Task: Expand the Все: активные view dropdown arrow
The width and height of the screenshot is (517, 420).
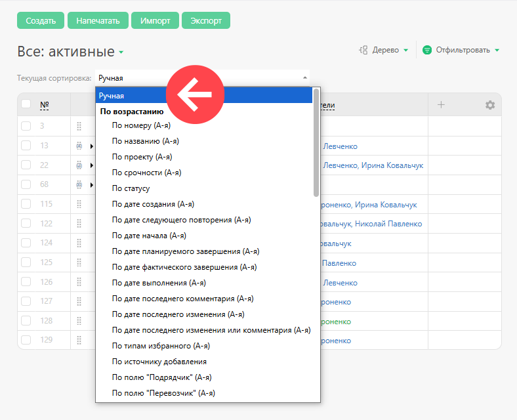Action: click(x=121, y=52)
